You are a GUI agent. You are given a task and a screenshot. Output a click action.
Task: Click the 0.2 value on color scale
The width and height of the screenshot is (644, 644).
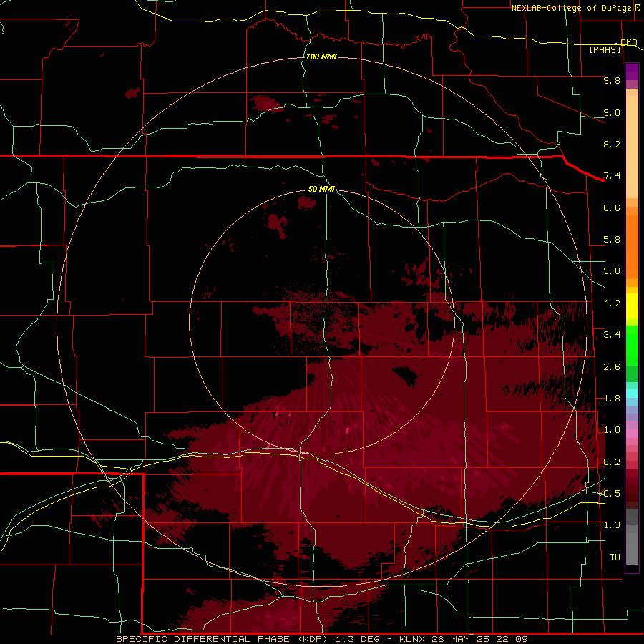pyautogui.click(x=612, y=462)
